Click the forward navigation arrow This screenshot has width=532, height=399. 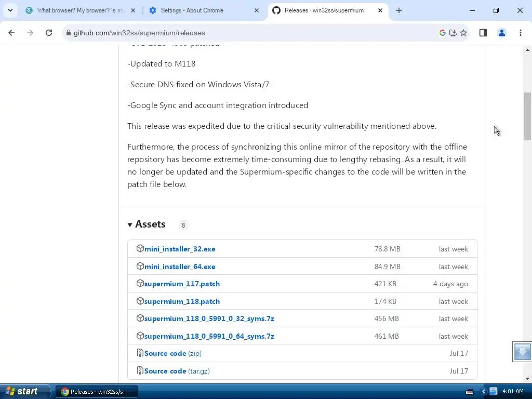(x=30, y=33)
